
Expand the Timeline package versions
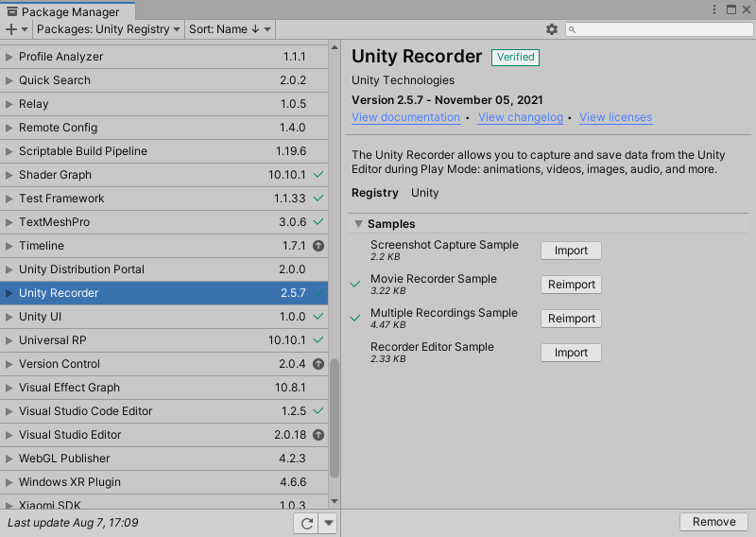point(9,246)
